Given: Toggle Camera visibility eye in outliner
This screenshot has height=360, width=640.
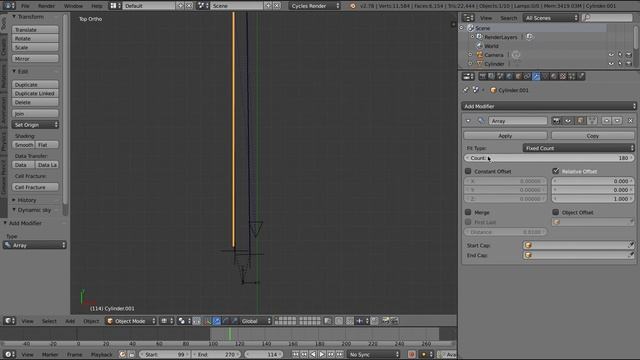Looking at the screenshot, I should tap(611, 55).
